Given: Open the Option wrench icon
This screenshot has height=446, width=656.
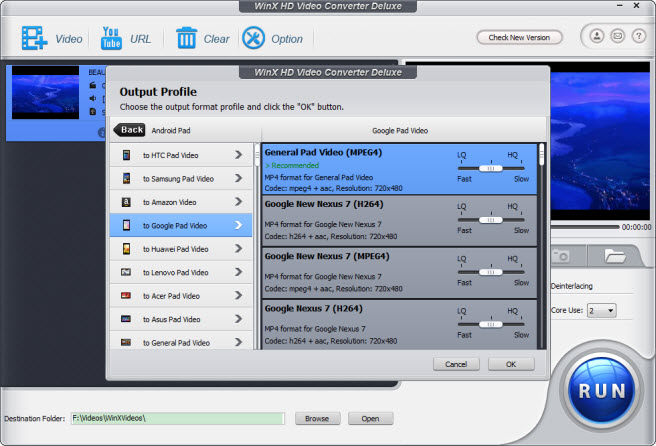Looking at the screenshot, I should (254, 38).
